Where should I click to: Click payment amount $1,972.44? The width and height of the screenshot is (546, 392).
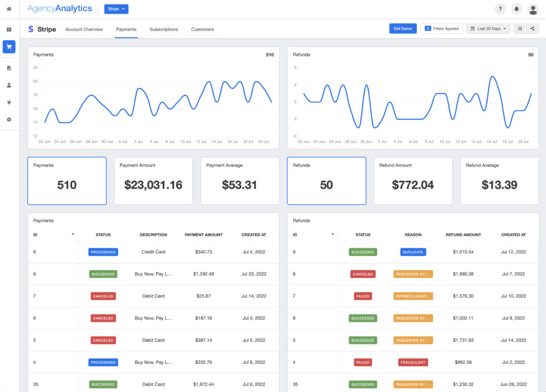coord(203,385)
